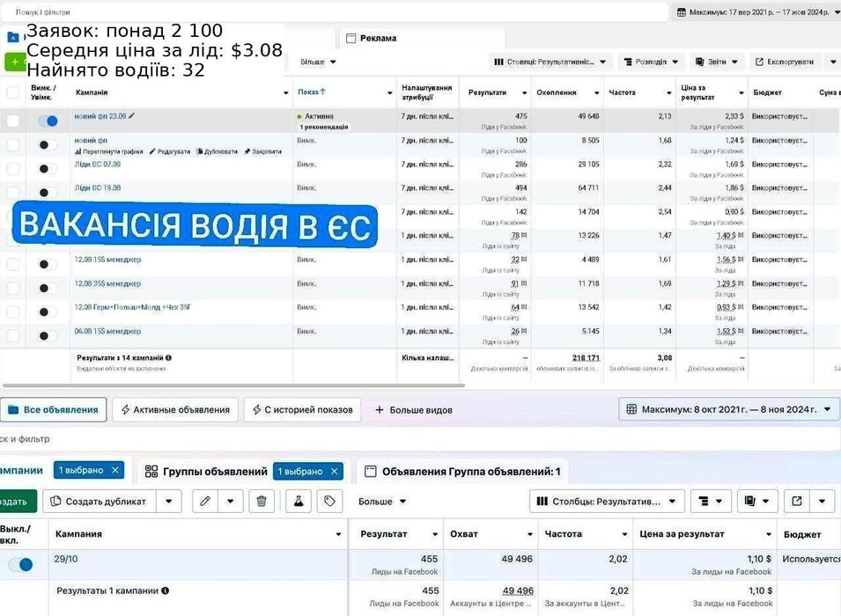The image size is (841, 616).
Task: Click 'Переглянути графіки' chart action
Action: [109, 151]
